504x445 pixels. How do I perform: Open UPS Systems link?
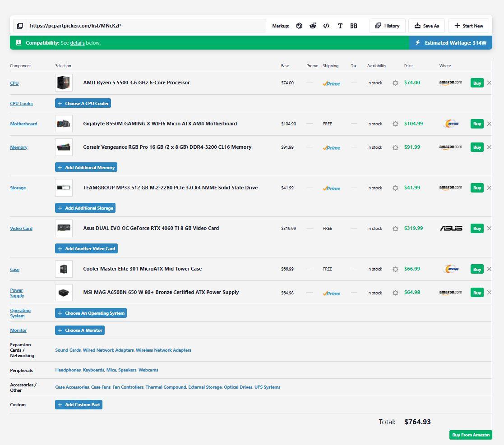click(x=267, y=387)
